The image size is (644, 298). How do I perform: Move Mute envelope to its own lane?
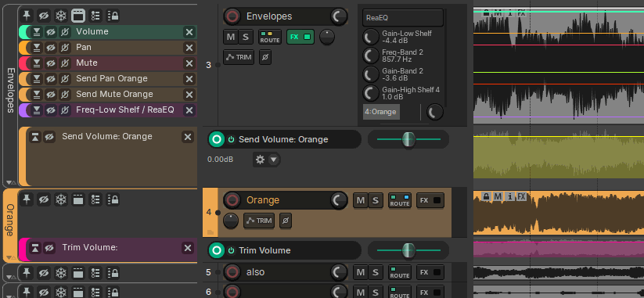pos(37,63)
